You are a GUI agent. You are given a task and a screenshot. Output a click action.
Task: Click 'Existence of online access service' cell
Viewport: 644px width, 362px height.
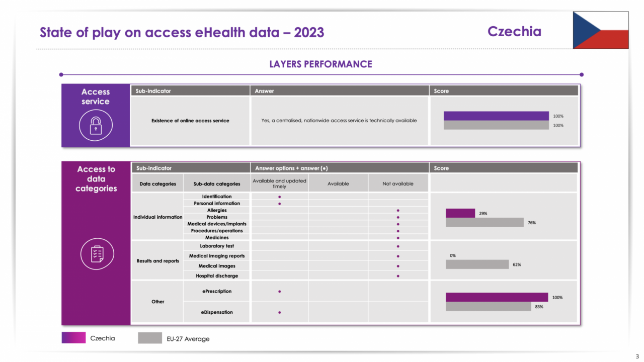click(x=190, y=121)
